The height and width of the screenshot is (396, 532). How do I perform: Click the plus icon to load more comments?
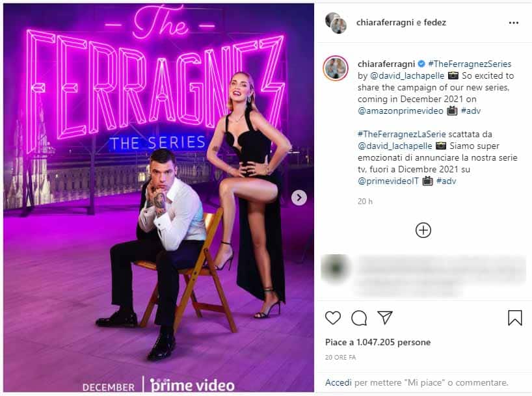tap(423, 230)
